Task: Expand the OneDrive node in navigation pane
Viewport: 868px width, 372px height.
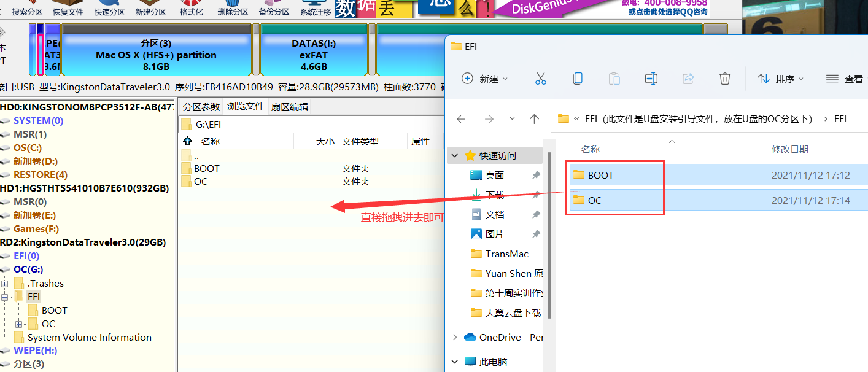Action: point(455,337)
